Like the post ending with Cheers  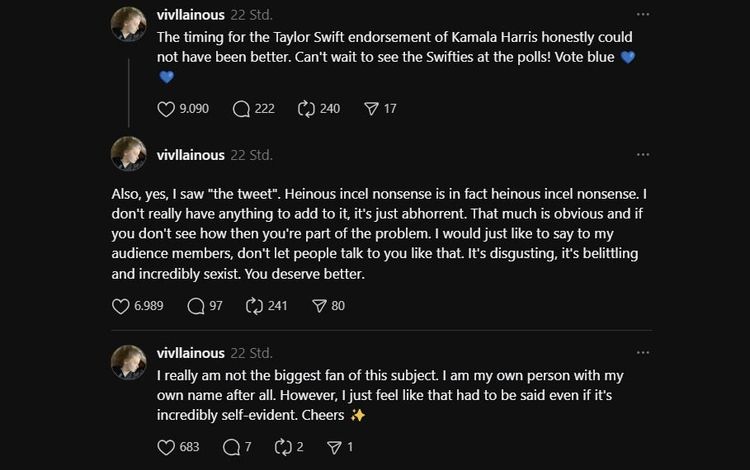[x=167, y=446]
